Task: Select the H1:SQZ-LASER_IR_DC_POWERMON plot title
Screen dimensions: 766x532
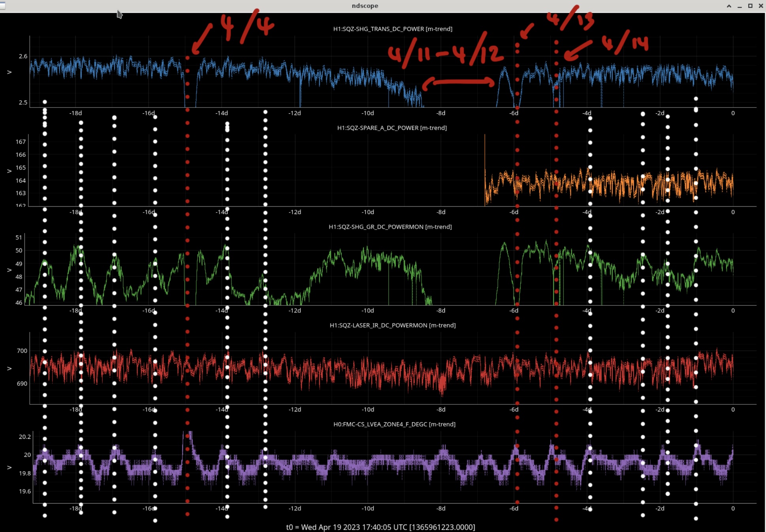Action: coord(392,325)
